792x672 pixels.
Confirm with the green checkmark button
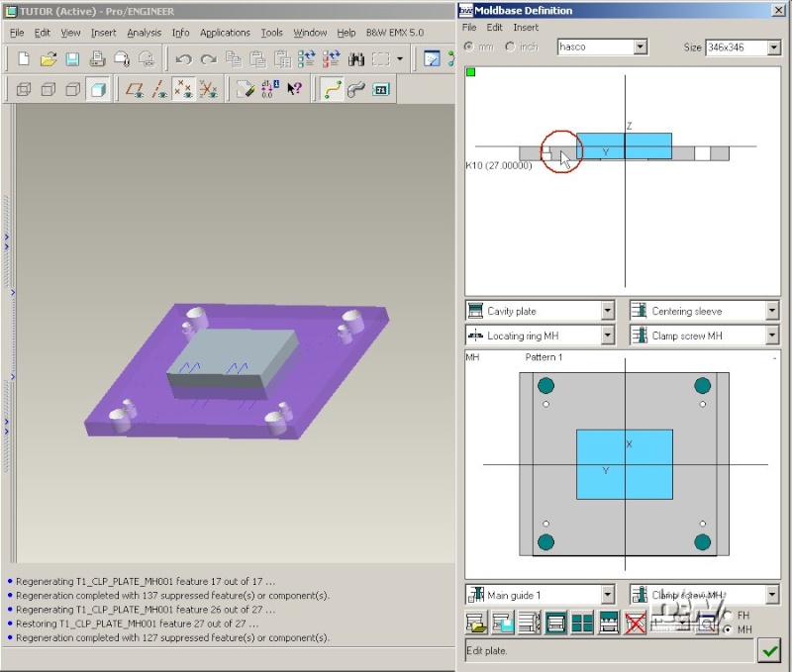[x=770, y=651]
